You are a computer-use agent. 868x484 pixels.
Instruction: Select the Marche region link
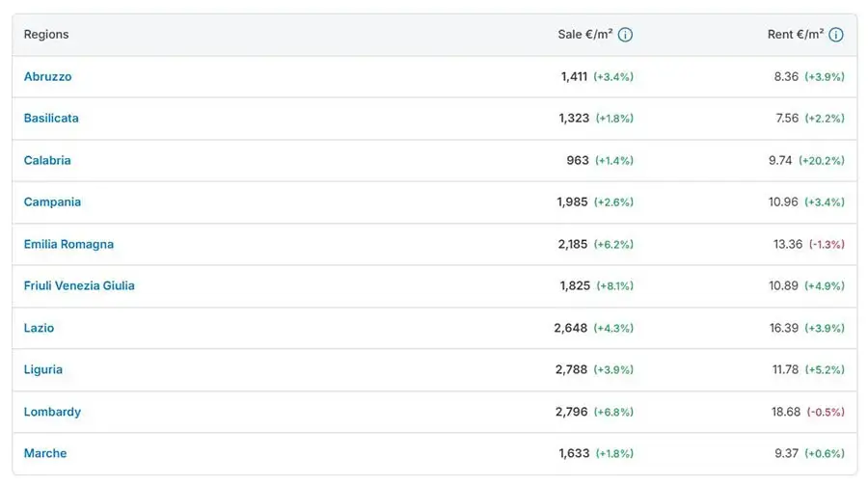pos(44,453)
